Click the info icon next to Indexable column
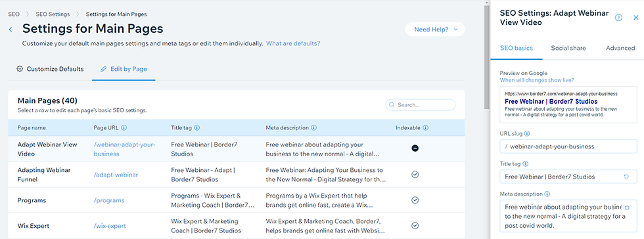The image size is (644, 239). tap(426, 128)
